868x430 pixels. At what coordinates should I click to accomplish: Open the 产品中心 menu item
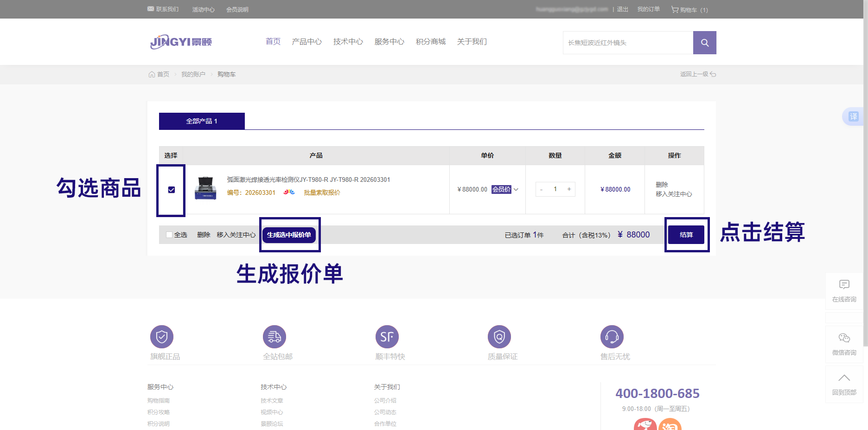pos(306,42)
